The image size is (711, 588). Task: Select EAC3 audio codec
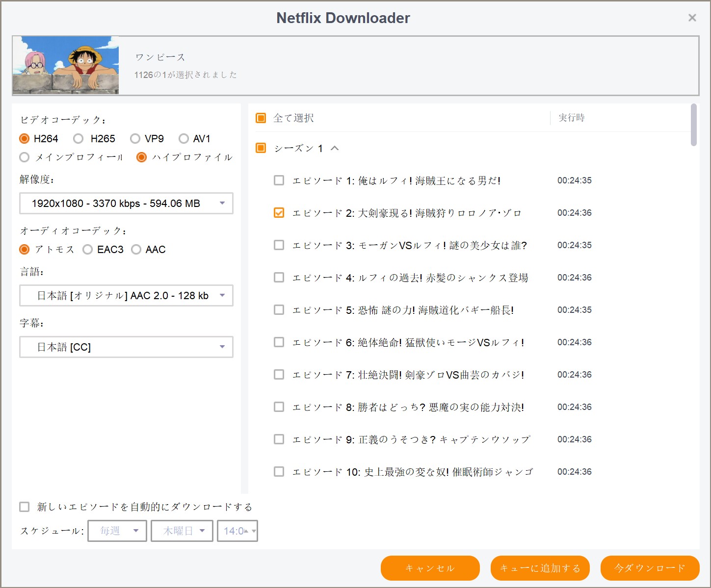(87, 250)
